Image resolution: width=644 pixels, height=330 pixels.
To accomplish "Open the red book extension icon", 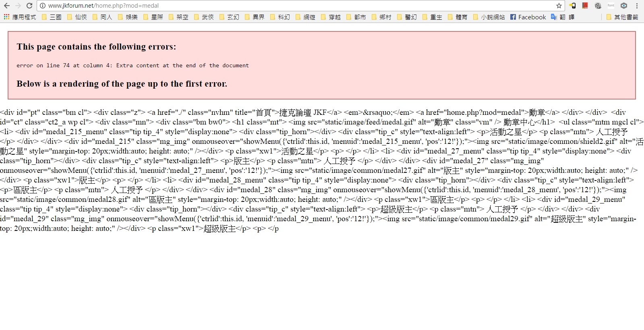I will [x=585, y=6].
